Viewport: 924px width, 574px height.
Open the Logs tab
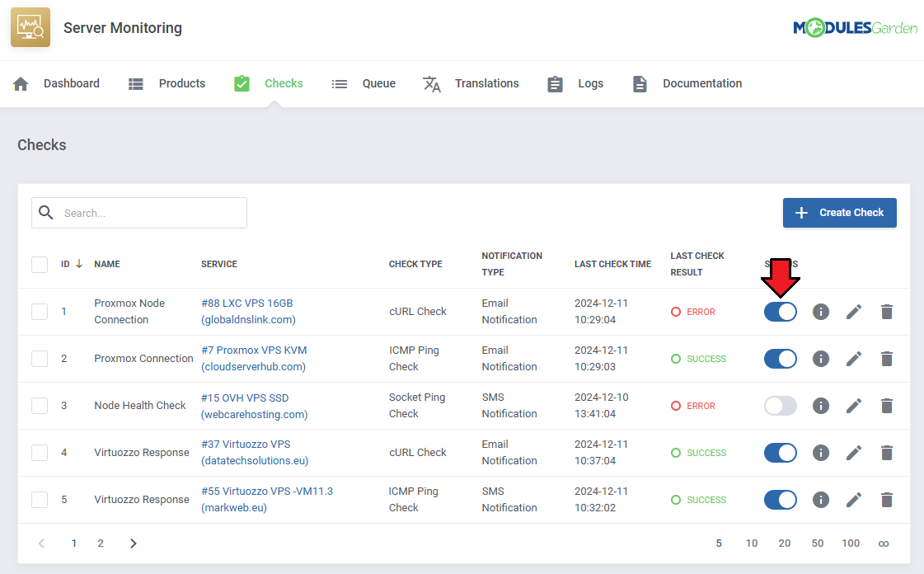pos(590,83)
